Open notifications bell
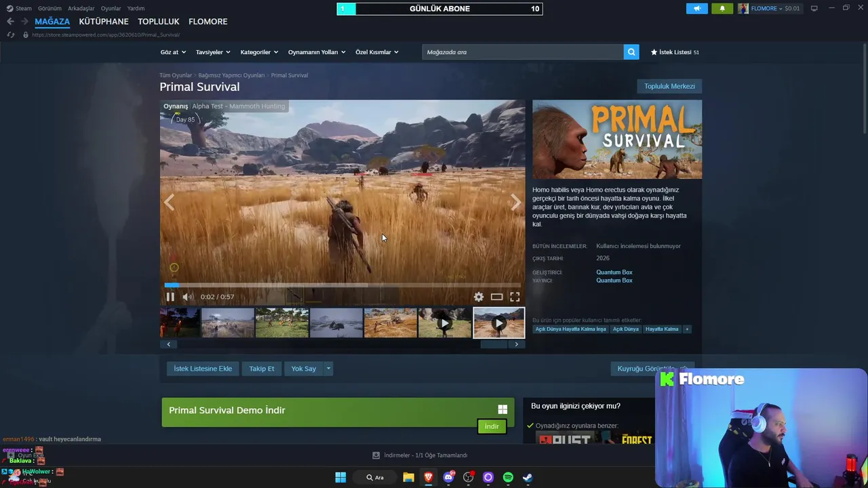 722,8
